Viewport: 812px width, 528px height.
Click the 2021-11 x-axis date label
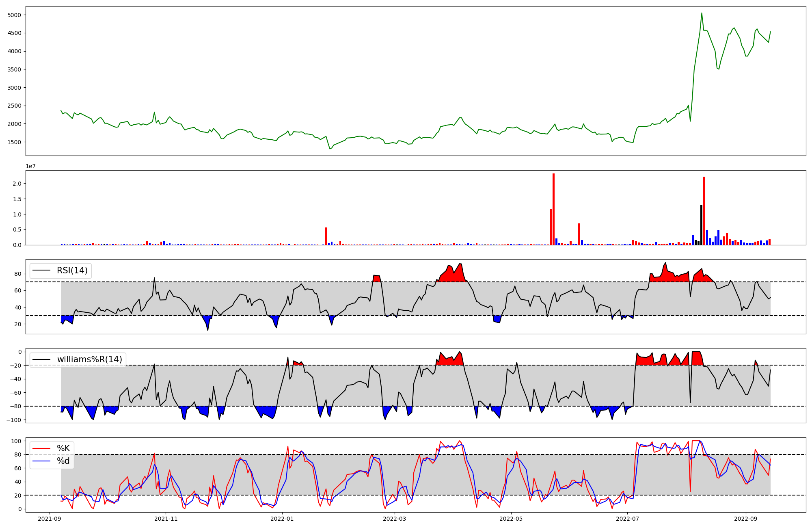click(x=166, y=519)
